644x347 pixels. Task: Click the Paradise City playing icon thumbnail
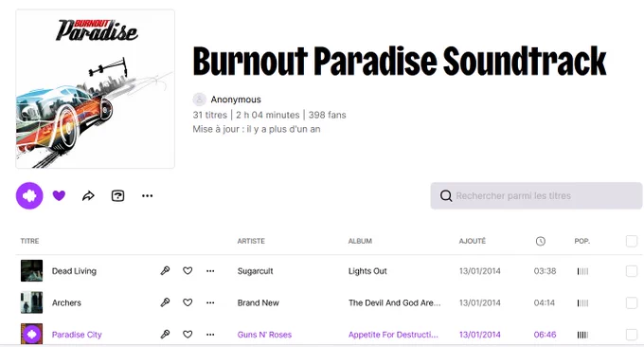point(31,334)
